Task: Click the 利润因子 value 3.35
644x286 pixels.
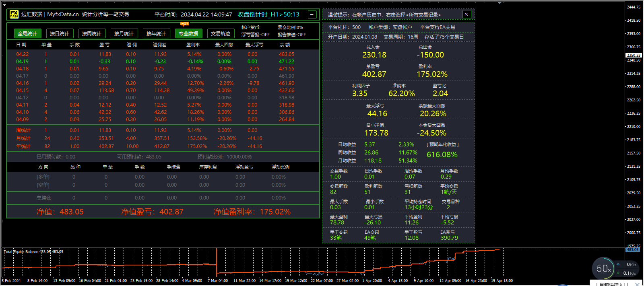Action: pyautogui.click(x=360, y=94)
